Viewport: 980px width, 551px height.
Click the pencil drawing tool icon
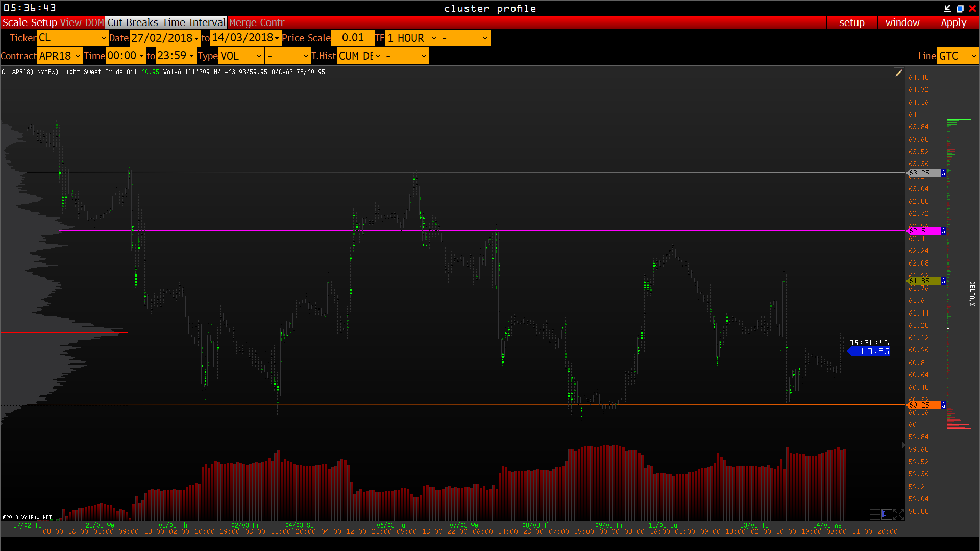[899, 73]
